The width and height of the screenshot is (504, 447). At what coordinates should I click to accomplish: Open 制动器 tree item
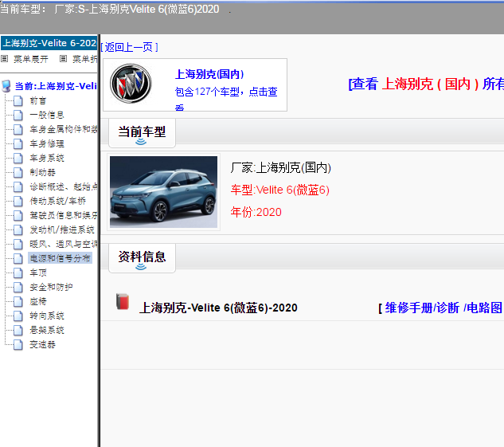coord(43,172)
